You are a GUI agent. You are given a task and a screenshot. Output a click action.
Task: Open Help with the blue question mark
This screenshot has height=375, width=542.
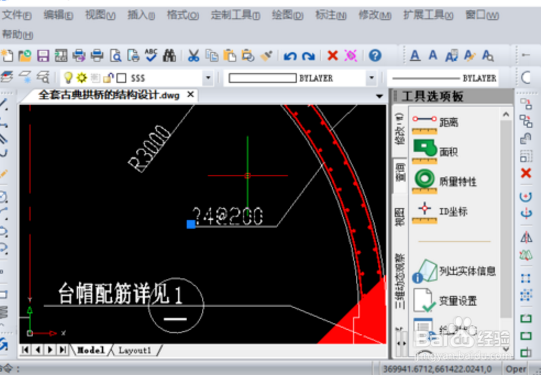[x=375, y=55]
